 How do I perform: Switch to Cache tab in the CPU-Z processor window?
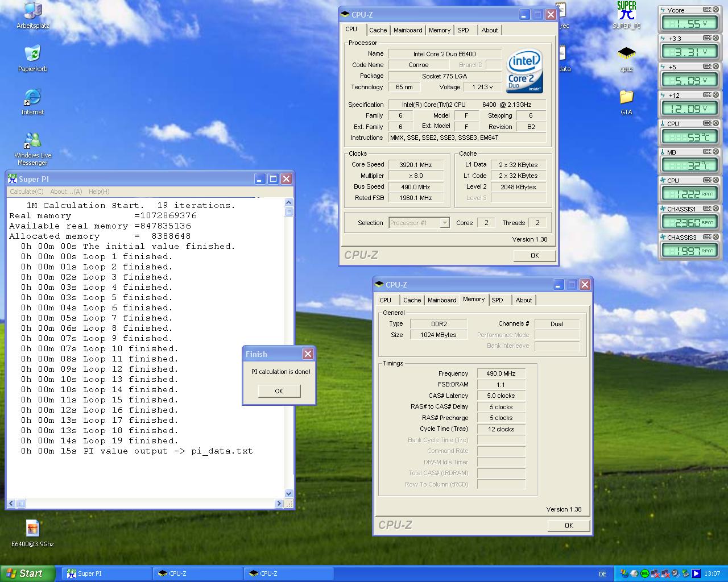[x=378, y=30]
